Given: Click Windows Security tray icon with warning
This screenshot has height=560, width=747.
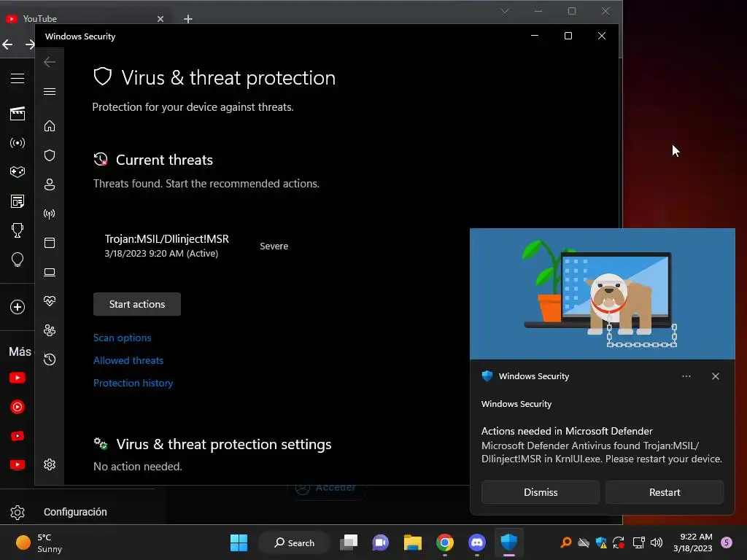Looking at the screenshot, I should pyautogui.click(x=601, y=542).
